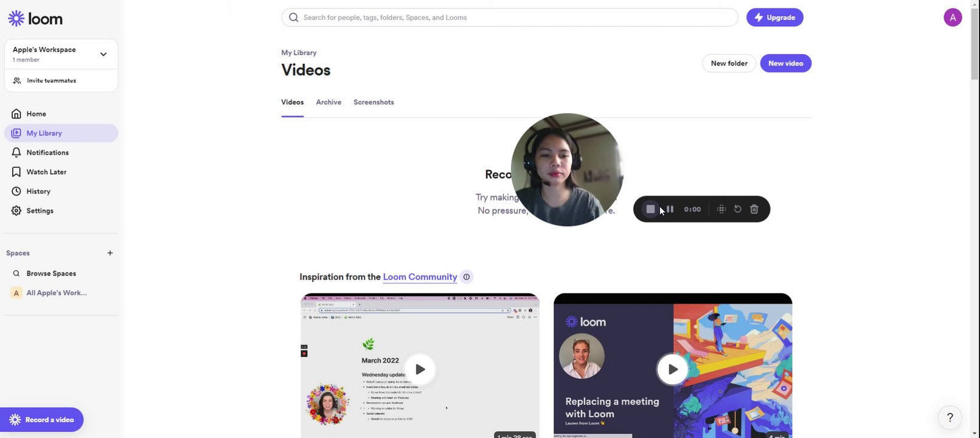The height and width of the screenshot is (438, 980).
Task: Start recording with Record a video
Action: point(42,420)
